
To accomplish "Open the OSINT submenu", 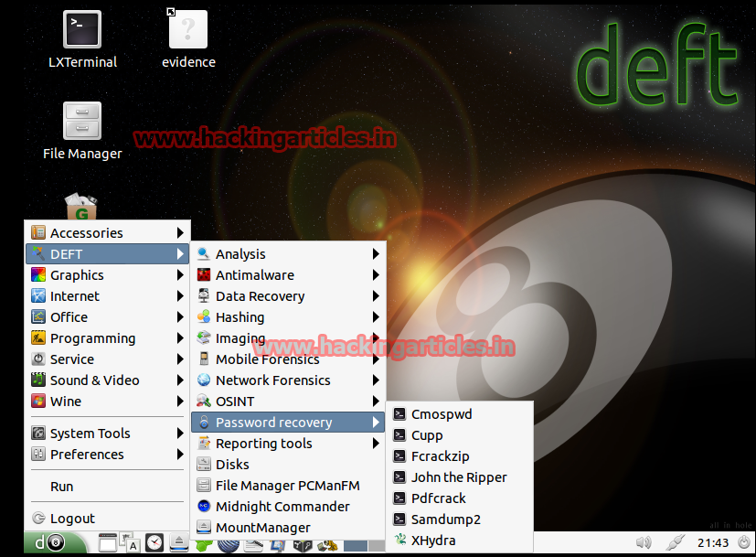I will tap(288, 402).
